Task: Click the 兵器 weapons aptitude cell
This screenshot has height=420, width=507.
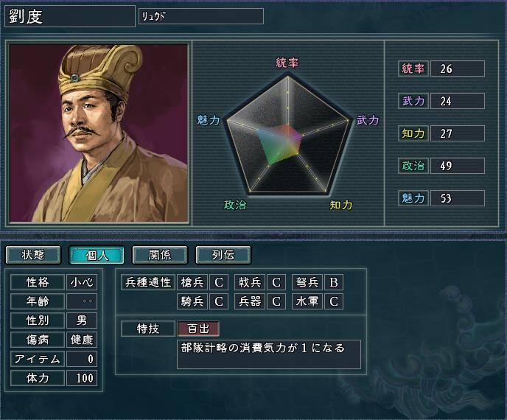Action: coord(250,301)
